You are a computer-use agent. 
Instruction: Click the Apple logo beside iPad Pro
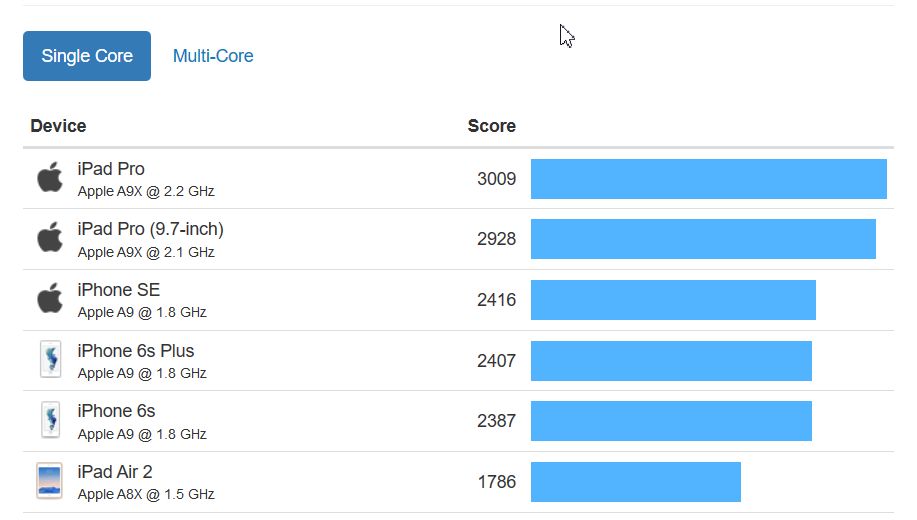coord(50,177)
